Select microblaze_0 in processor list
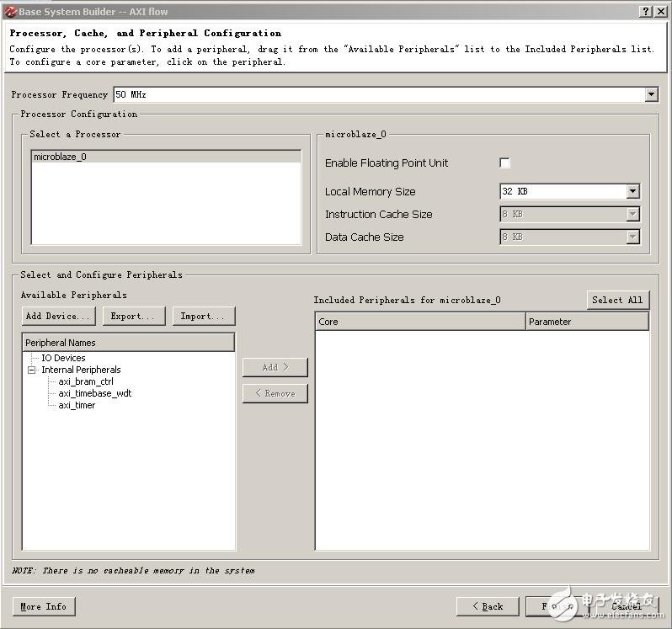The image size is (672, 629). (x=60, y=157)
